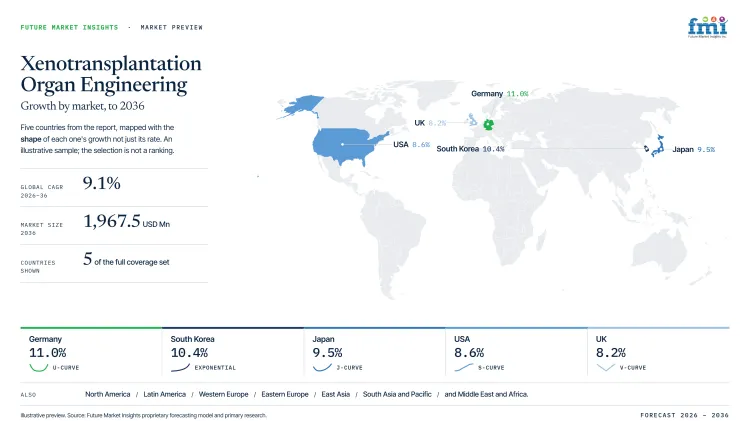The image size is (750, 421).
Task: Select the 9.1% global CAGR figure
Action: pyautogui.click(x=101, y=183)
